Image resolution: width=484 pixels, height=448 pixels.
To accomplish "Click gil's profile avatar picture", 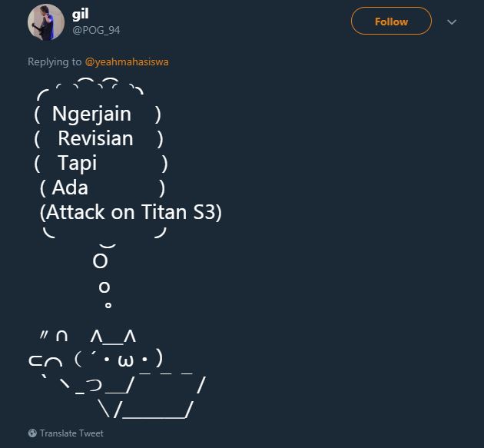I will pyautogui.click(x=45, y=22).
